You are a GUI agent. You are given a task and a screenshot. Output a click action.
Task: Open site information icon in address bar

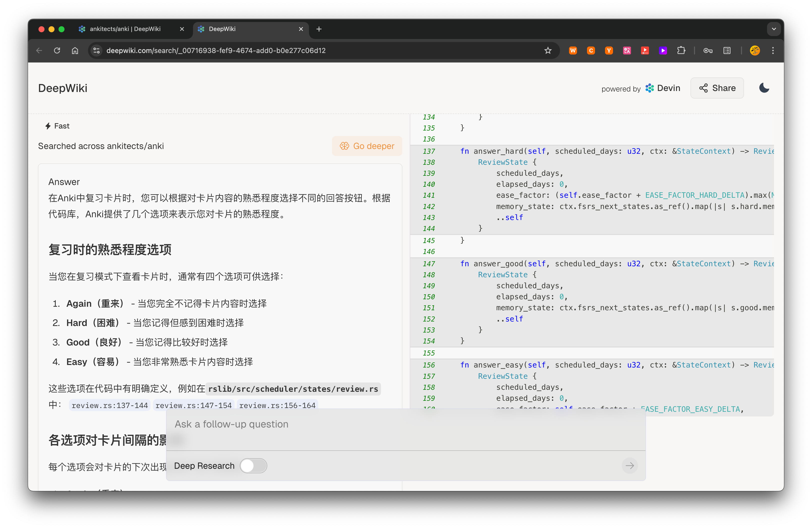[x=96, y=50]
